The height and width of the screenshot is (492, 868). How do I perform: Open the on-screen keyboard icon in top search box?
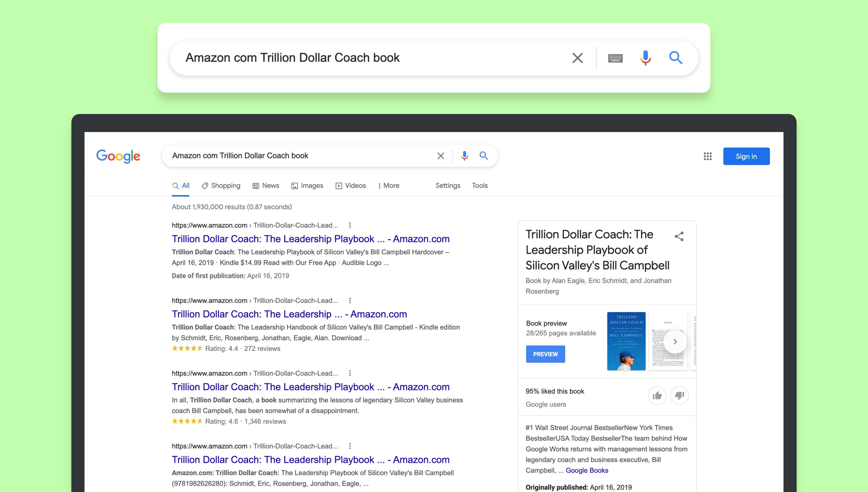coord(615,58)
